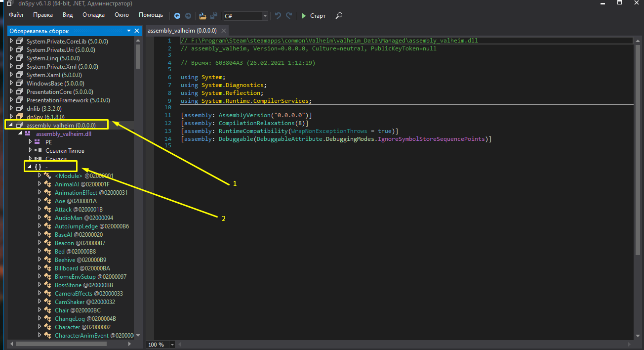Undo the last action in toolbar
644x350 pixels.
click(x=278, y=16)
